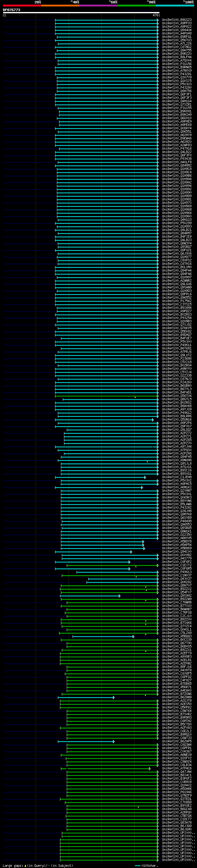This screenshot has height=868, width=197.
Task: Open hit UniRef100_Q56TU3
Action: [x=177, y=40]
